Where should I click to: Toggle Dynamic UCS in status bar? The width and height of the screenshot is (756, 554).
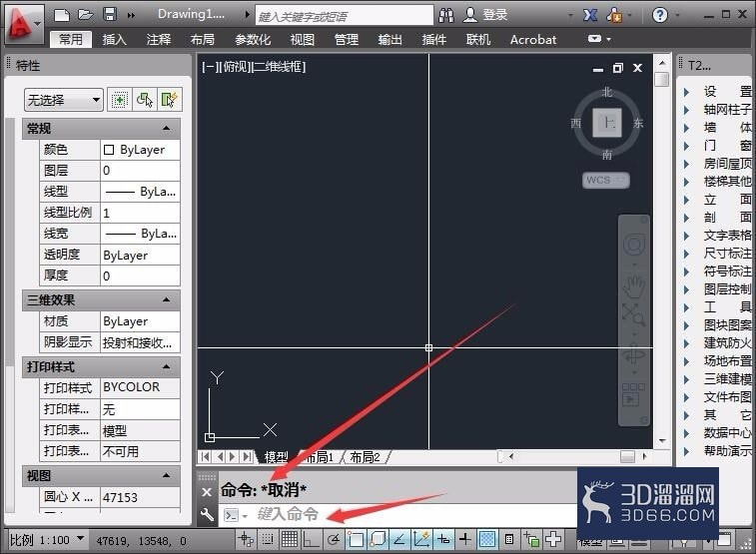[420, 540]
